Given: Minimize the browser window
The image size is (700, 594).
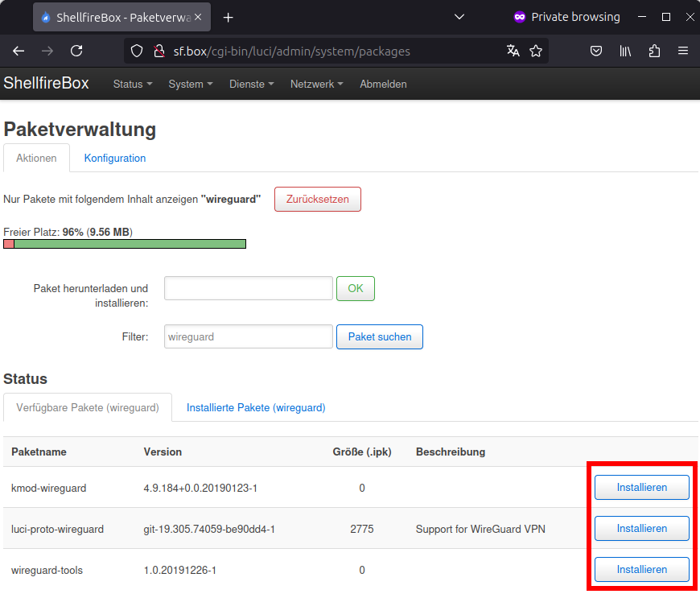Looking at the screenshot, I should click(642, 17).
